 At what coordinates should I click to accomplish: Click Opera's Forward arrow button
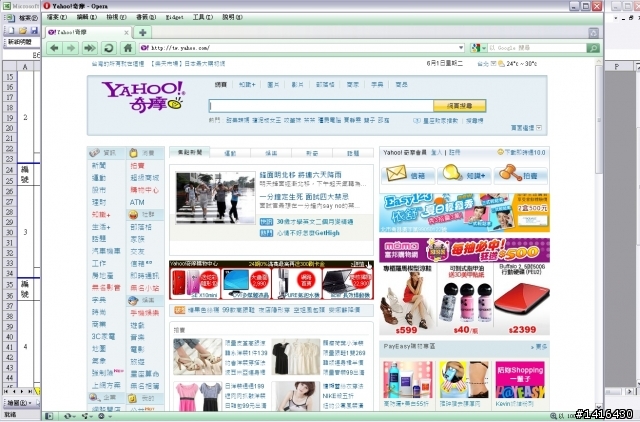71,48
